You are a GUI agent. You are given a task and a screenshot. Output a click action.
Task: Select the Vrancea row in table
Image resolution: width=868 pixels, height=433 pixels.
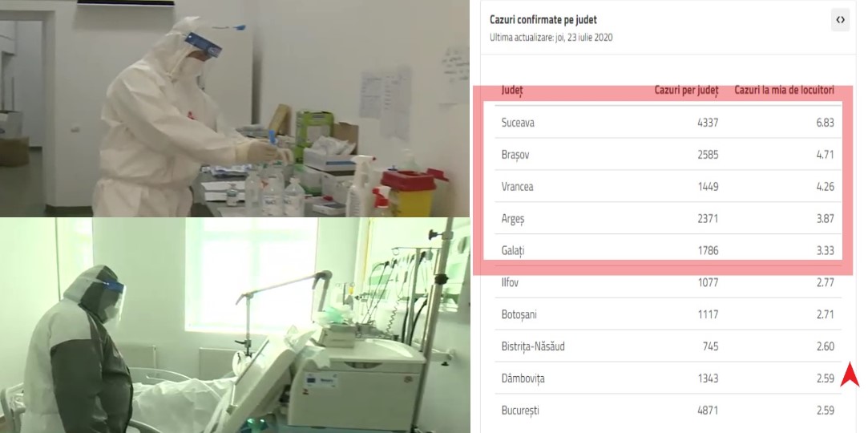pyautogui.click(x=668, y=187)
